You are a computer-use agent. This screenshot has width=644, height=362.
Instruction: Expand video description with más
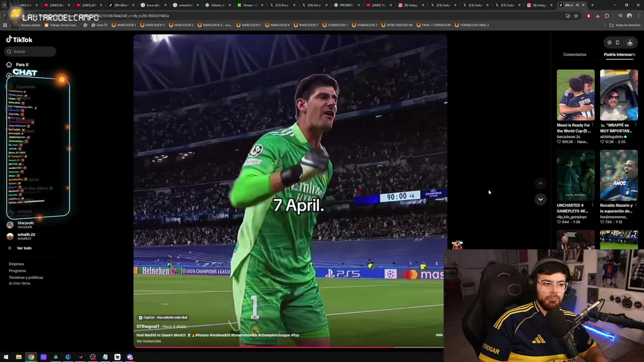(x=439, y=335)
